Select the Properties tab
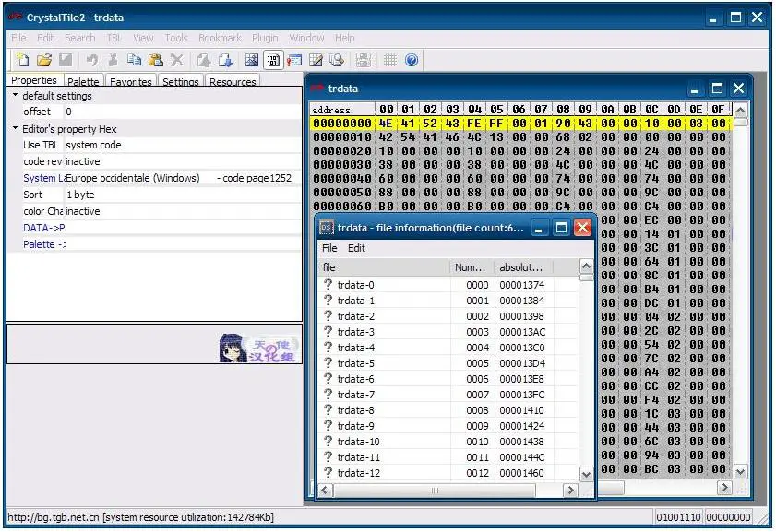The height and width of the screenshot is (532, 776). (x=34, y=80)
